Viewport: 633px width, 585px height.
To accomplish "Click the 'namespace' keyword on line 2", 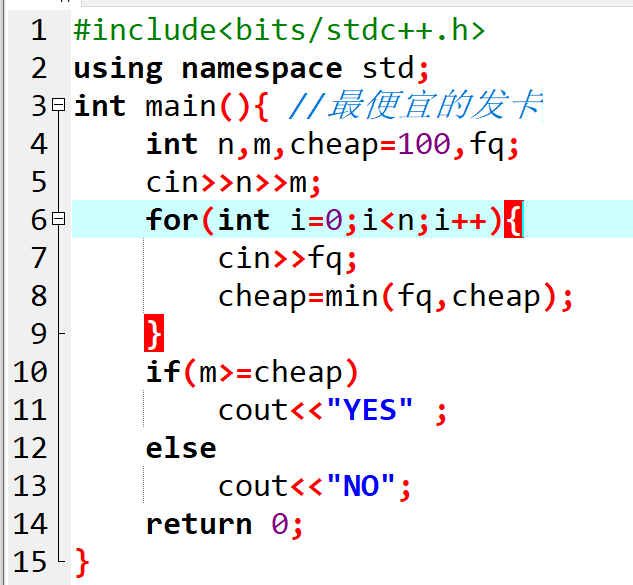I will (262, 69).
